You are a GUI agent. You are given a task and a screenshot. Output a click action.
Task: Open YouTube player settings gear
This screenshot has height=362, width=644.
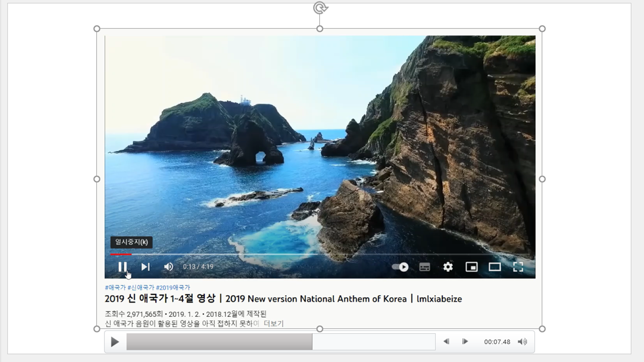[x=448, y=267]
